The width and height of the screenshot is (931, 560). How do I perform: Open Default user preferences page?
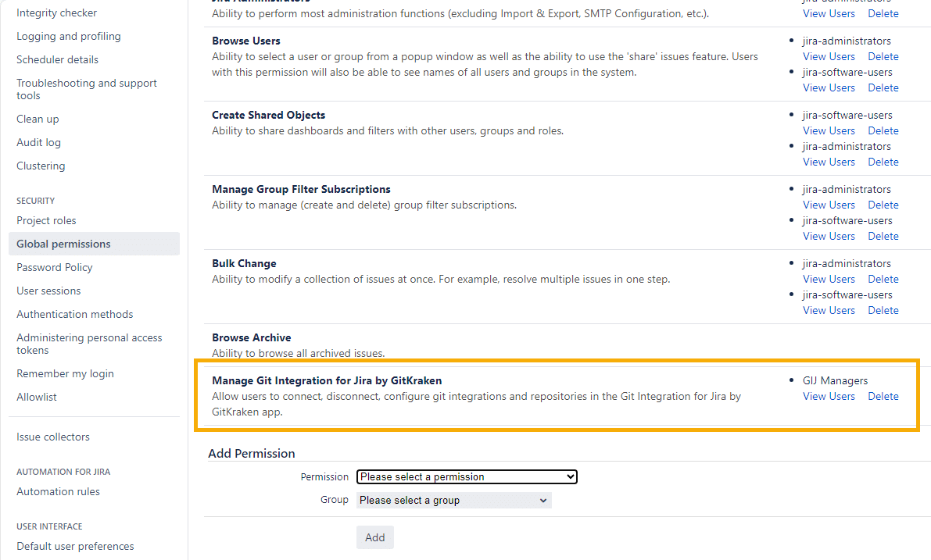coord(75,546)
